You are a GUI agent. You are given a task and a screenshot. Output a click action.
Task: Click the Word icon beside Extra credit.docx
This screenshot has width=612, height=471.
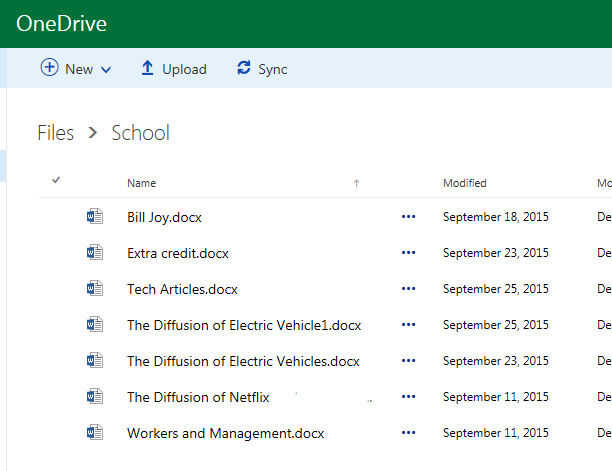click(x=95, y=252)
